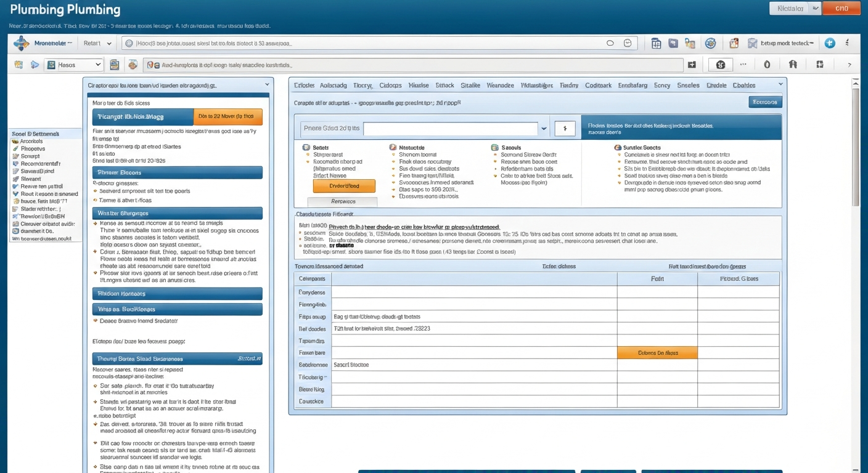The width and height of the screenshot is (868, 473).
Task: Click the orange Drvdertfleod button
Action: (x=344, y=185)
